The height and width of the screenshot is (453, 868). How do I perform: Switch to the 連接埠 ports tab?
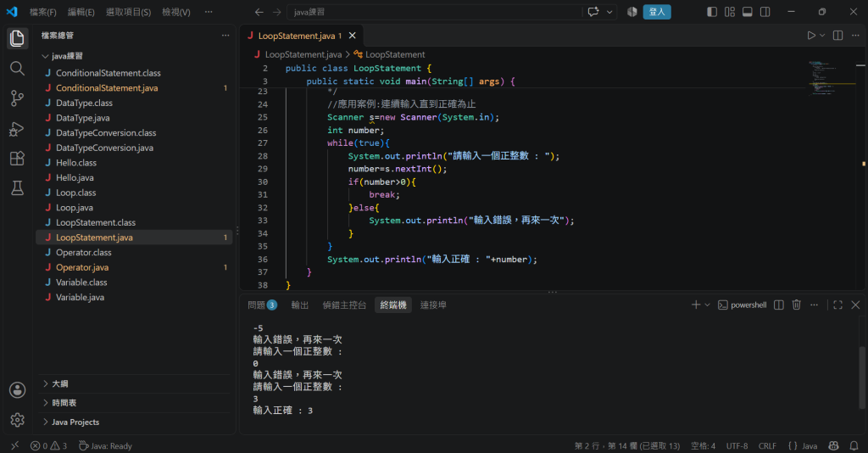coord(433,305)
